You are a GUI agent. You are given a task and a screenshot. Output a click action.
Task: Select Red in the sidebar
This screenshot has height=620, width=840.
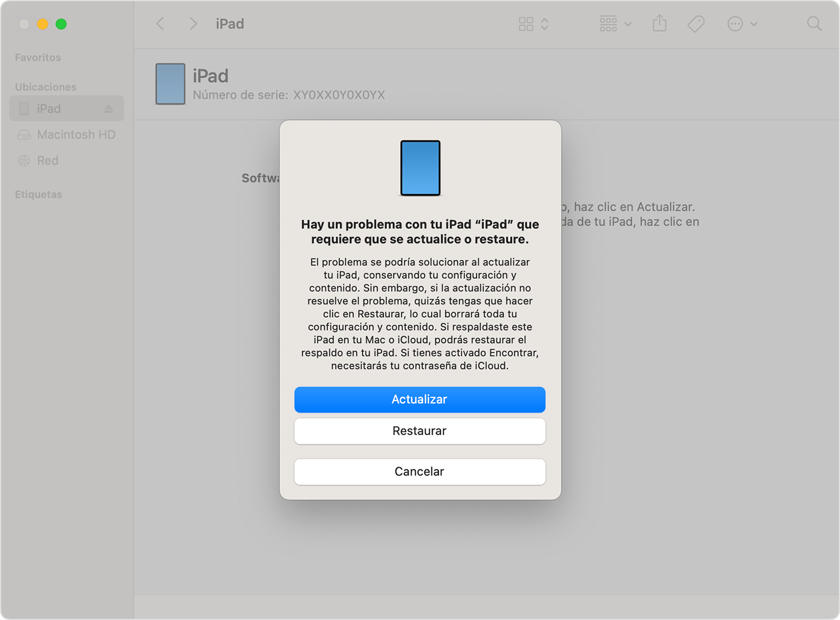[x=47, y=160]
